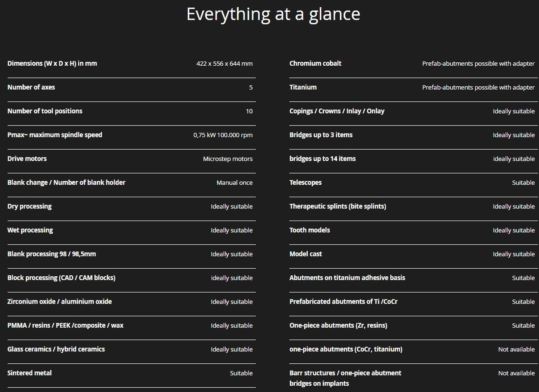Viewport: 539px width, 392px height.
Task: Click Titanium's 'Prefab-abutments possible with adapter' text
Action: click(478, 88)
